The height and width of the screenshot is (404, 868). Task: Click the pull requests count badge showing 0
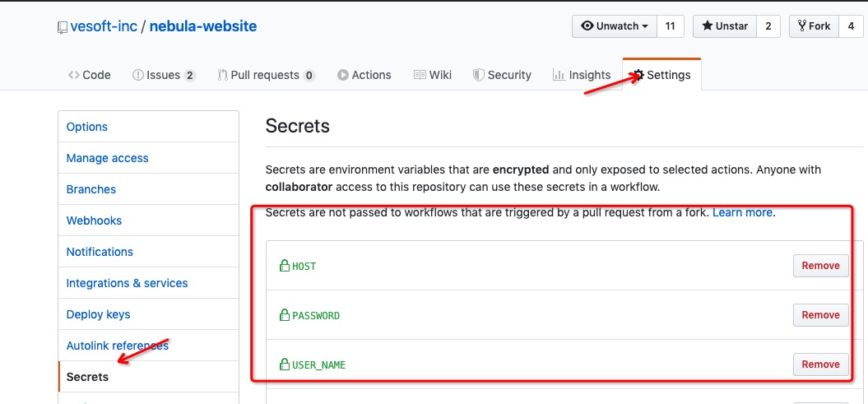(309, 75)
